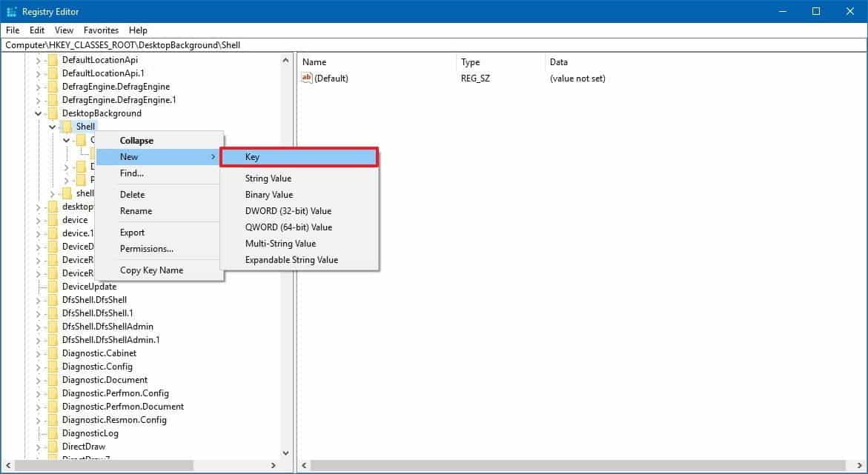The image size is (868, 474).
Task: Click the Diagnostic.Perfmon.Document folder icon
Action: (53, 407)
